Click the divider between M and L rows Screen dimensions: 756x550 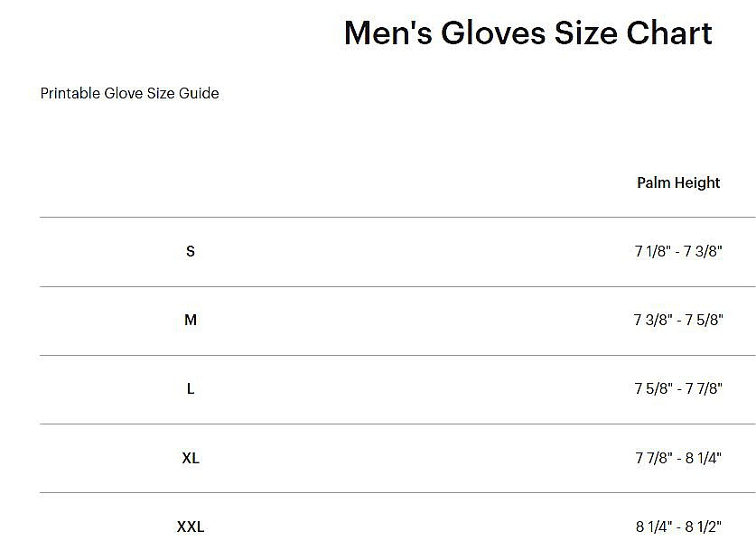point(397,355)
